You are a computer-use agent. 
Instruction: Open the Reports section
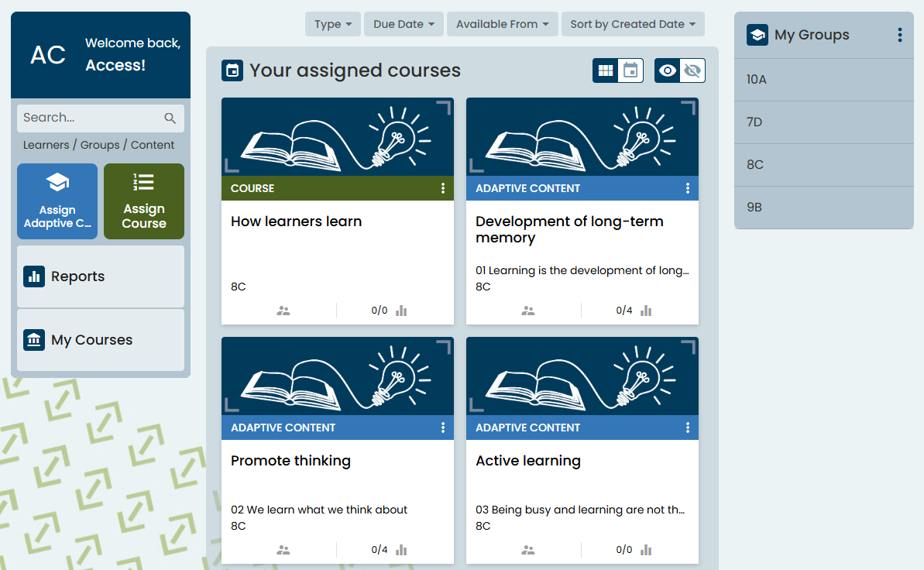[x=101, y=276]
